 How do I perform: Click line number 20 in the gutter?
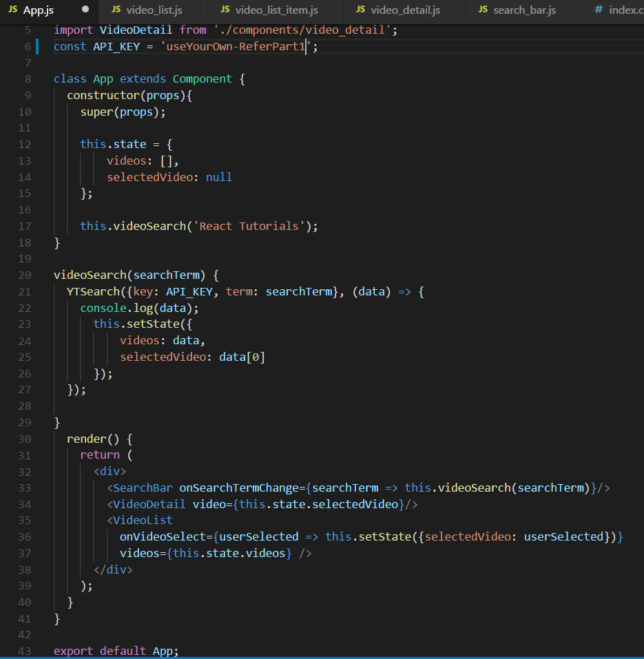(25, 275)
